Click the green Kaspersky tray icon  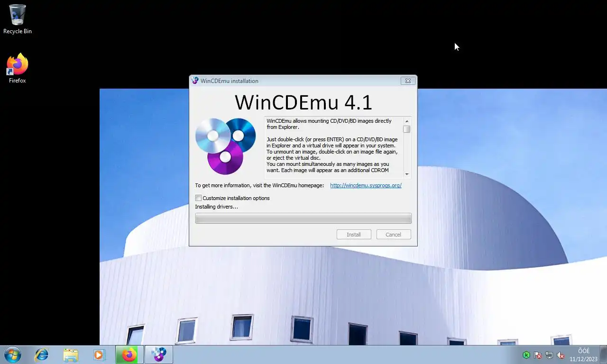[526, 355]
